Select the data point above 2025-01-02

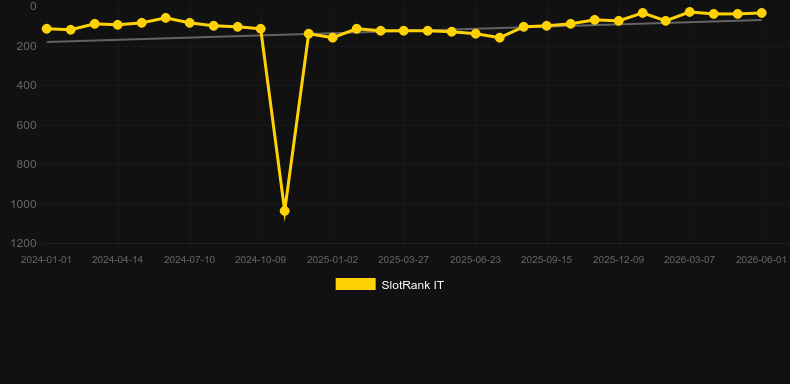(x=333, y=37)
